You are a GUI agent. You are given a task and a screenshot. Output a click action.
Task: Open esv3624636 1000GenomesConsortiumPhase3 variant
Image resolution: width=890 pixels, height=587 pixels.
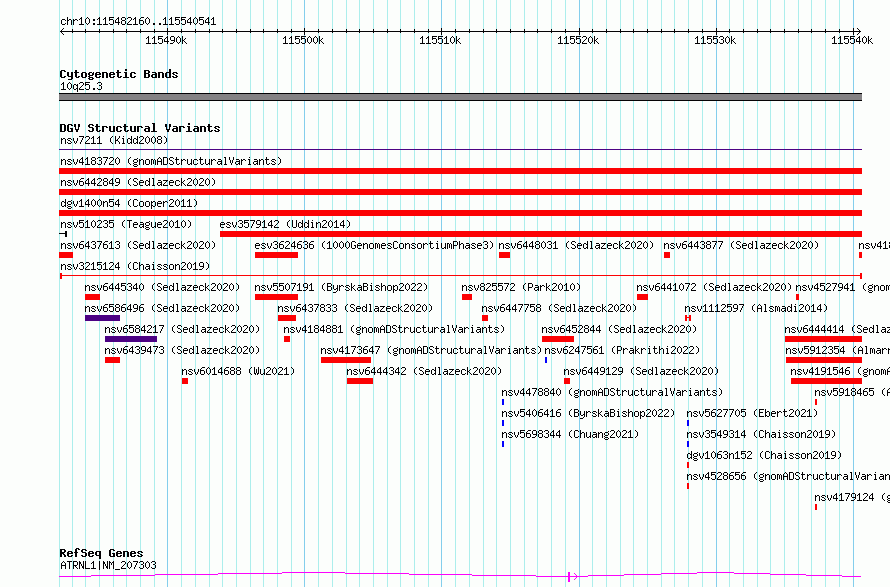[x=276, y=255]
